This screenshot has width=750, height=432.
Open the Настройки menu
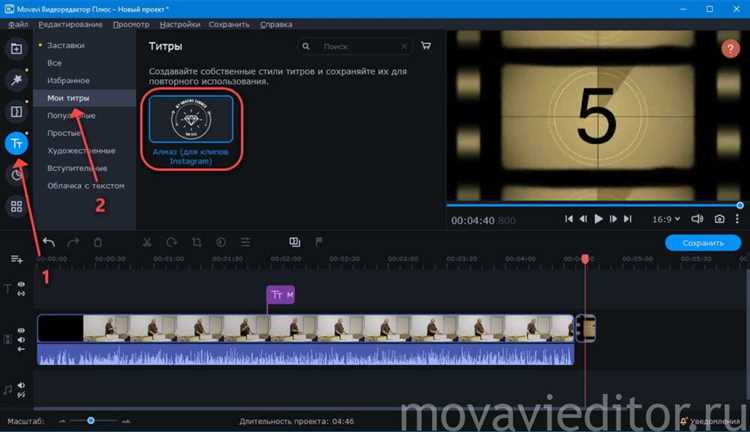[180, 24]
